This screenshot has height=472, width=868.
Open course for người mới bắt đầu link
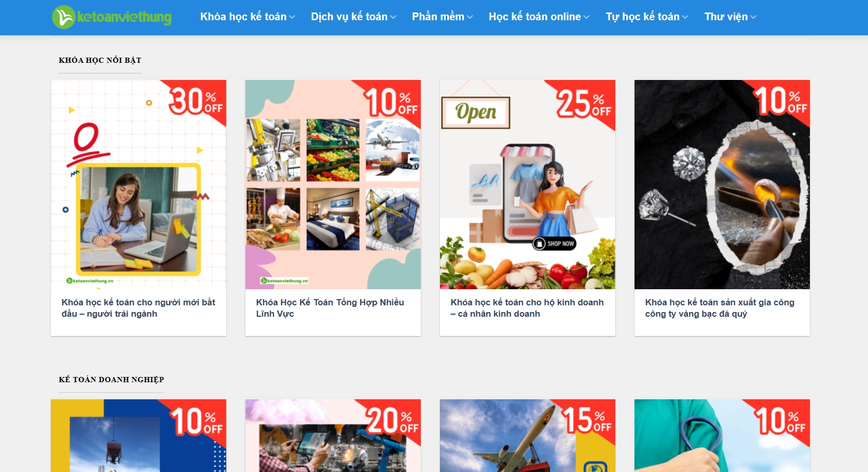tap(139, 308)
